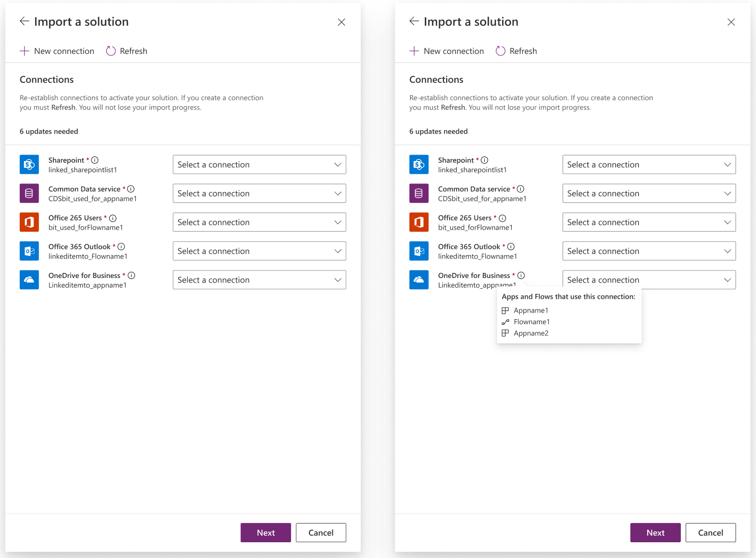Open Sharepoint connection dropdown in left panel
Viewport: 756px width, 558px height.
pyautogui.click(x=260, y=165)
